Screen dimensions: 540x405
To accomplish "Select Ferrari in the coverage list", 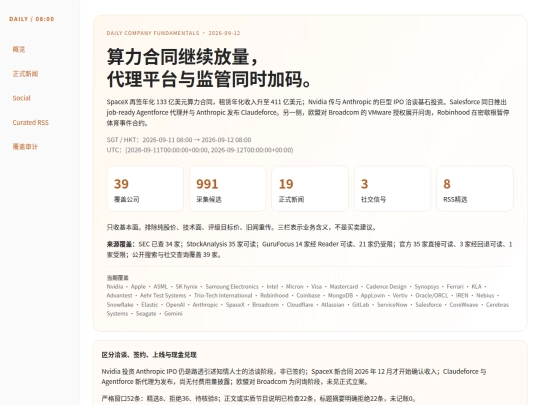I will 455,287.
